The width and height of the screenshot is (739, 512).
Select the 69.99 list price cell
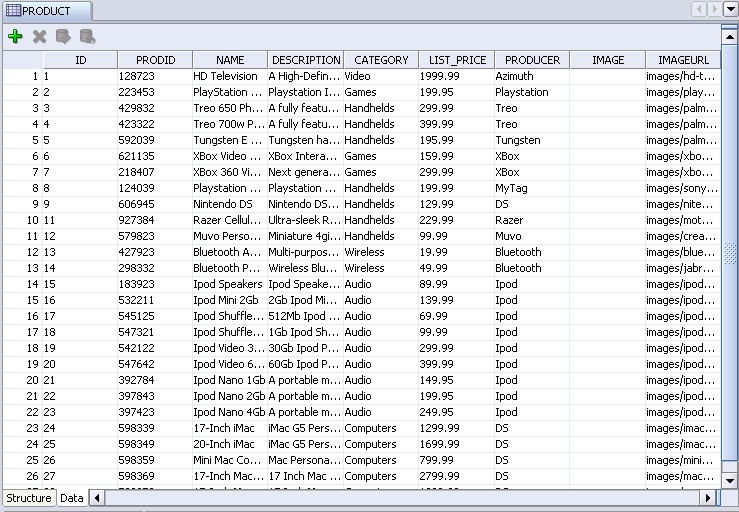[457, 316]
